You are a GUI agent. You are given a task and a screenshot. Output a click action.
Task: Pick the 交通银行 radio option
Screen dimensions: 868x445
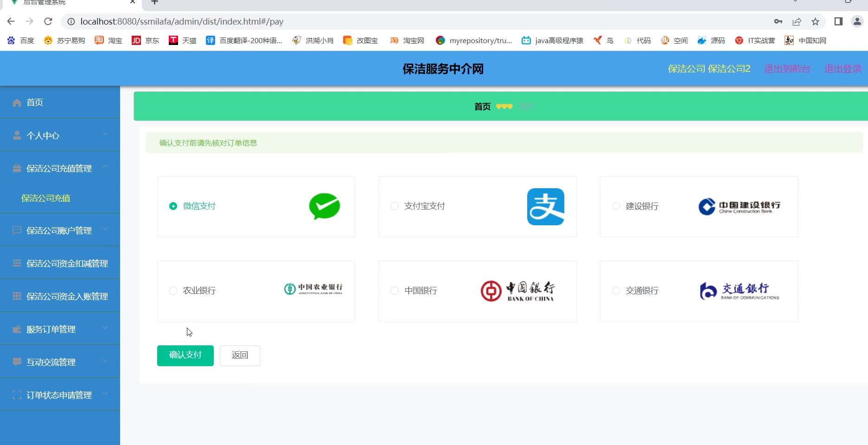[616, 291]
